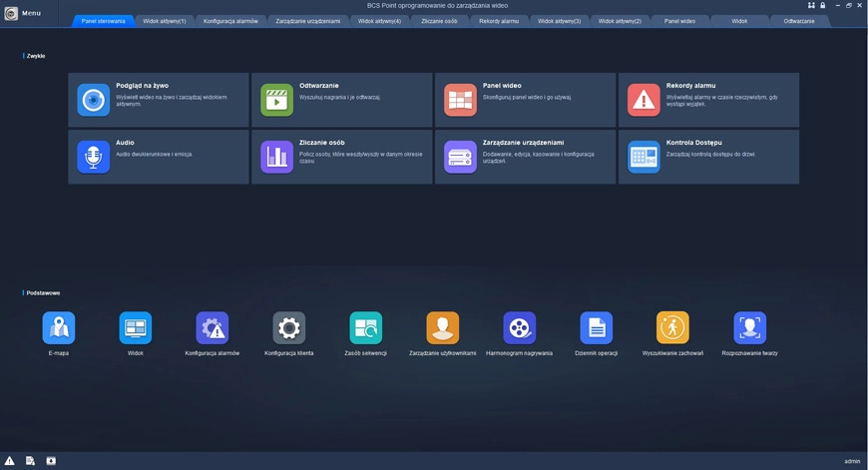Open the Zliczanie osób bar chart tile
The width and height of the screenshot is (868, 470).
click(x=341, y=157)
